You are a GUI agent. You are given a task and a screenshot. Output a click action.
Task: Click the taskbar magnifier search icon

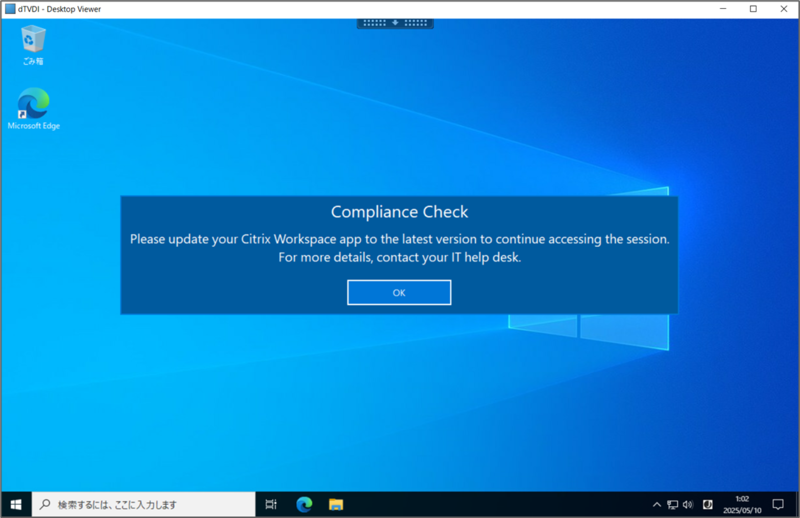(x=45, y=504)
